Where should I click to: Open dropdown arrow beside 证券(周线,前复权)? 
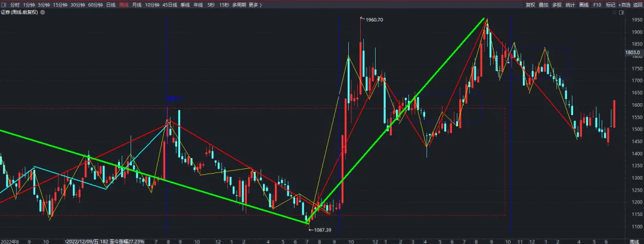(x=43, y=13)
